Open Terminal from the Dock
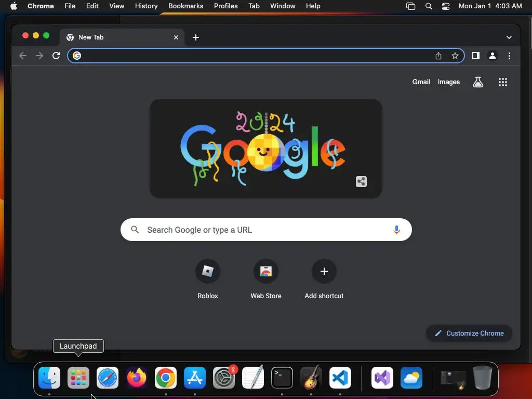Image resolution: width=532 pixels, height=399 pixels. (282, 378)
